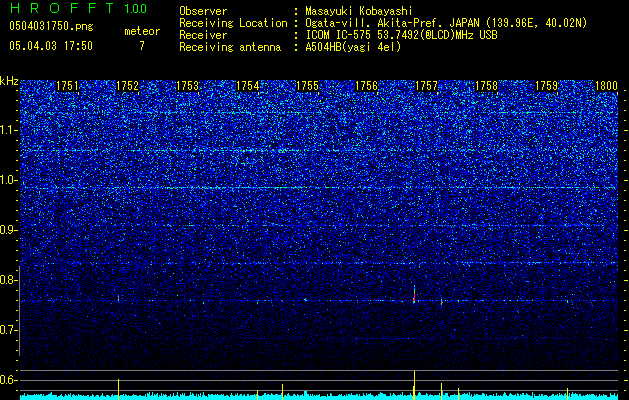Click the bright red meteor echo near 1757
This screenshot has height=400, width=629.
[x=414, y=296]
